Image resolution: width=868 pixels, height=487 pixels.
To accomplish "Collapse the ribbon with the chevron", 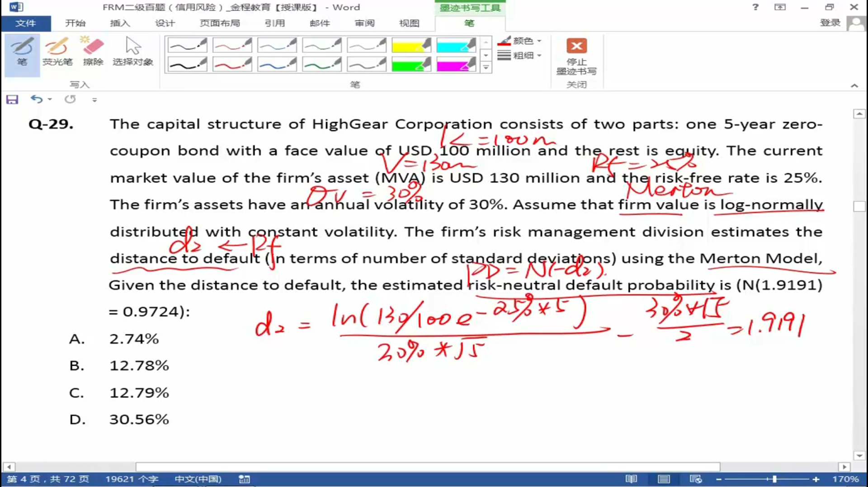I will [854, 85].
